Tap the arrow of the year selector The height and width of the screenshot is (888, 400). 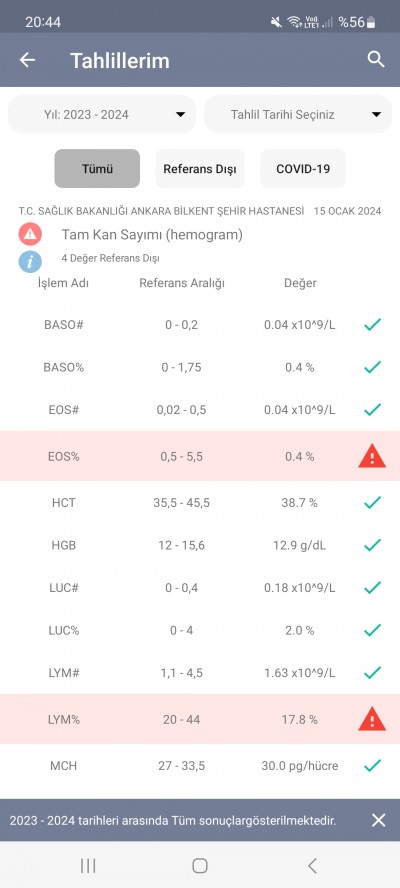tap(180, 114)
